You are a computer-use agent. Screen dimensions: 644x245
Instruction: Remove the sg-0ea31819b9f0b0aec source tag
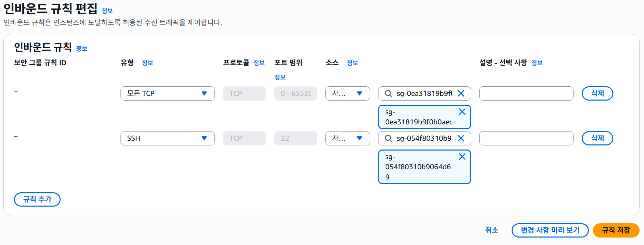pos(462,112)
